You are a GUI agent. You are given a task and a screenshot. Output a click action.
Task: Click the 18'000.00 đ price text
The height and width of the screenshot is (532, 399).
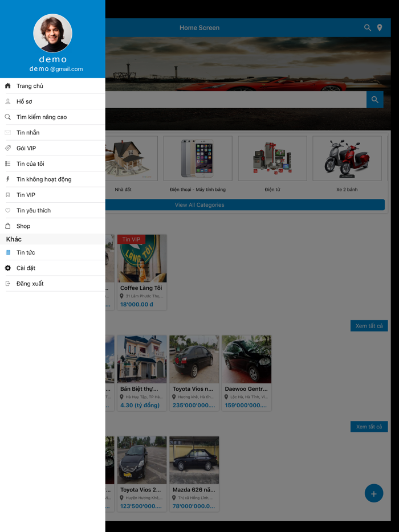(137, 304)
